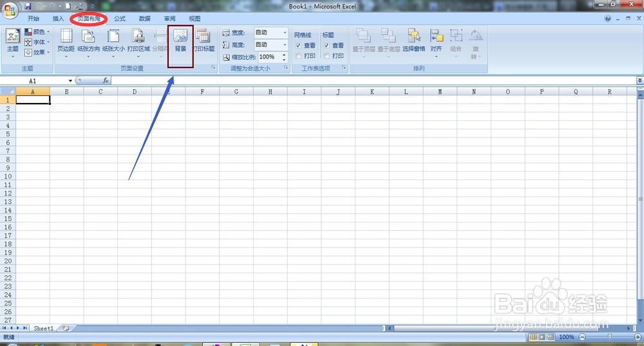Open Scale to Fit (调整为合适大小) dialog launcher

(x=287, y=68)
